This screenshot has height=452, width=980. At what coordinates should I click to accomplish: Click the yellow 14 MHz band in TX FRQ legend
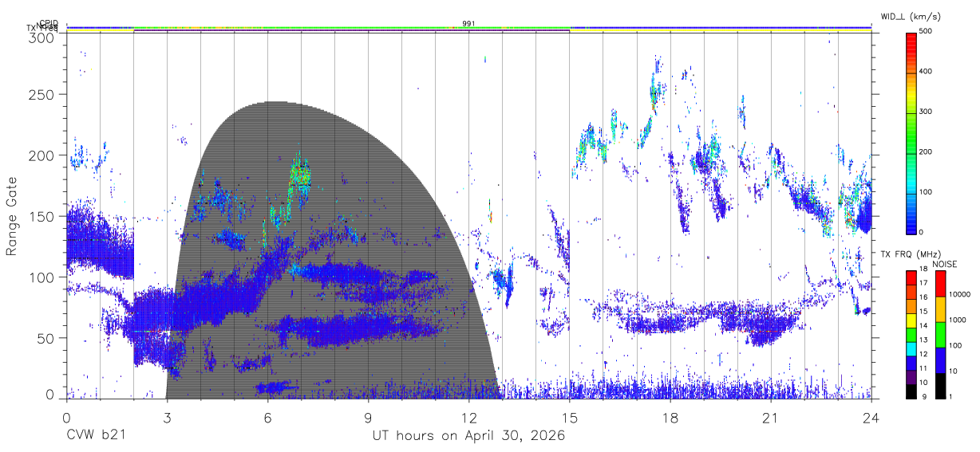(911, 320)
